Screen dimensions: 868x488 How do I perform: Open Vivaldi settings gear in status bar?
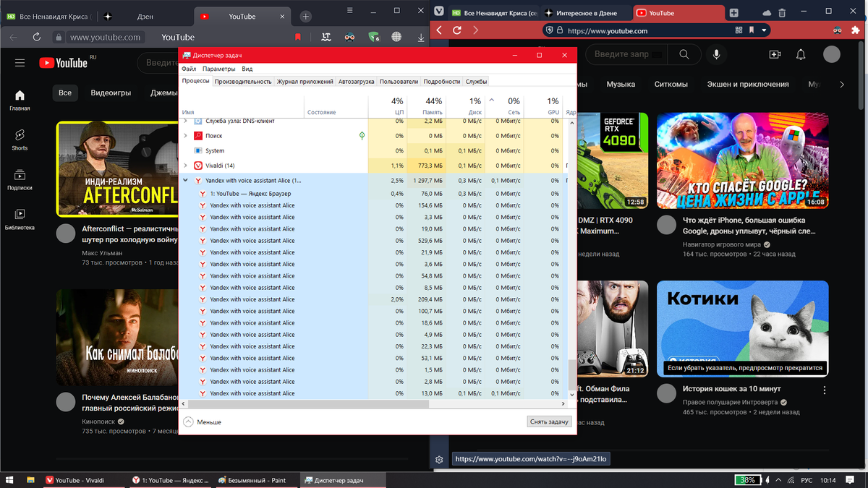click(439, 459)
